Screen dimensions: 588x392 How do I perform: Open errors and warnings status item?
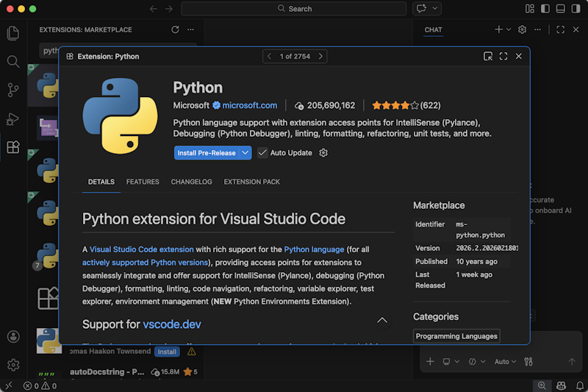tap(40, 385)
